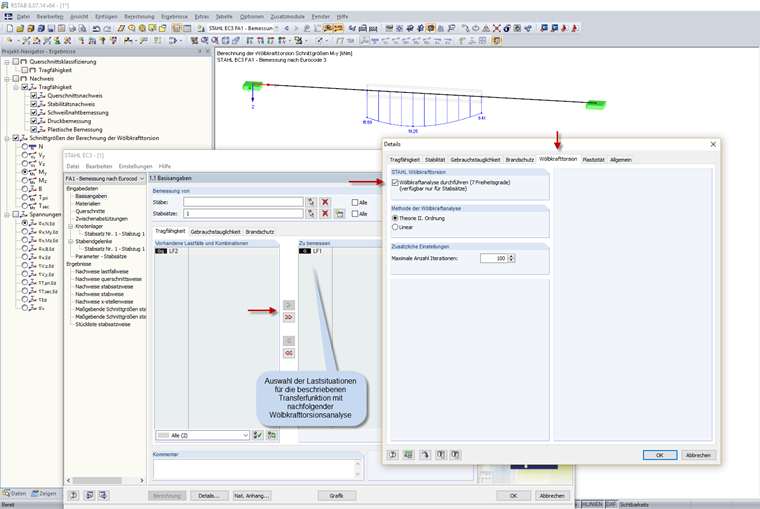Click previous-table icon in STAHL EC3 footer

(x=89, y=495)
